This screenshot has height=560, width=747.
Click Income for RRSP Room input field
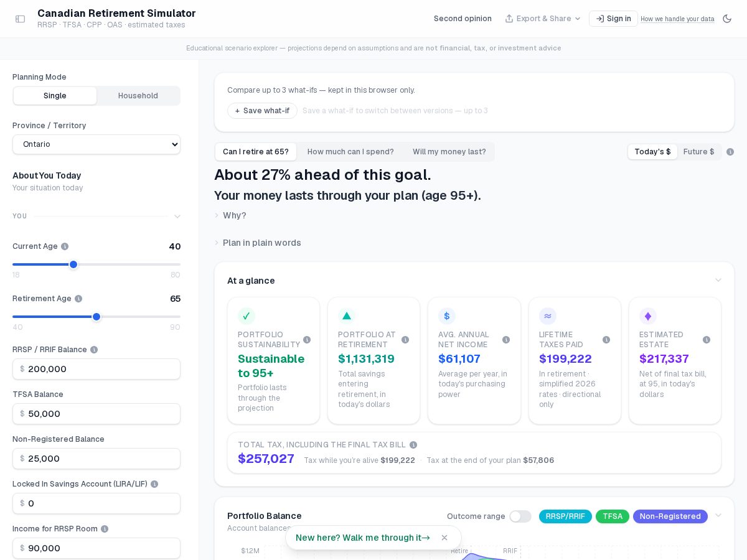96,548
